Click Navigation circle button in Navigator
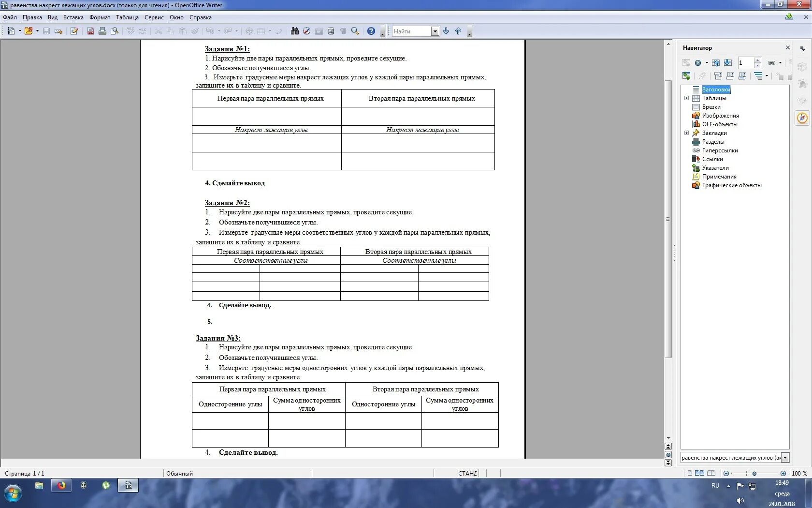Screen dimensions: 812x508 [697, 62]
